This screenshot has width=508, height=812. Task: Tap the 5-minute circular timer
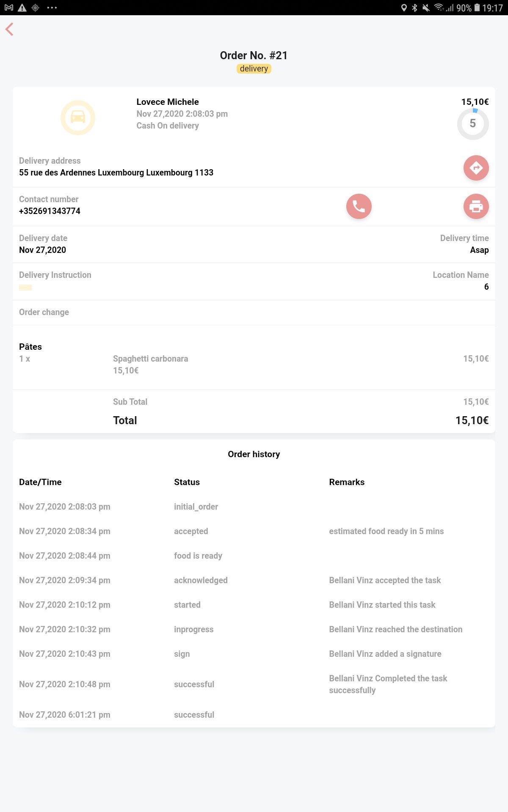(x=473, y=124)
